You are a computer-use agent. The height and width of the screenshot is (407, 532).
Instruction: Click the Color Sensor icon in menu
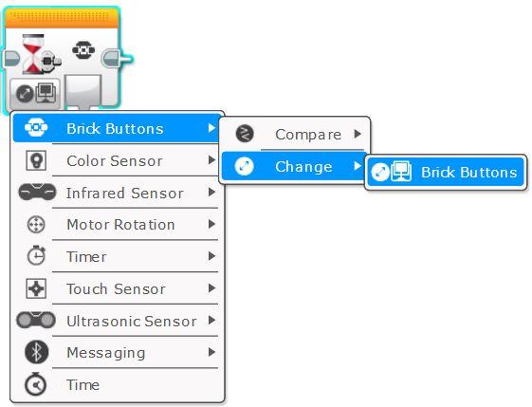[x=36, y=160]
